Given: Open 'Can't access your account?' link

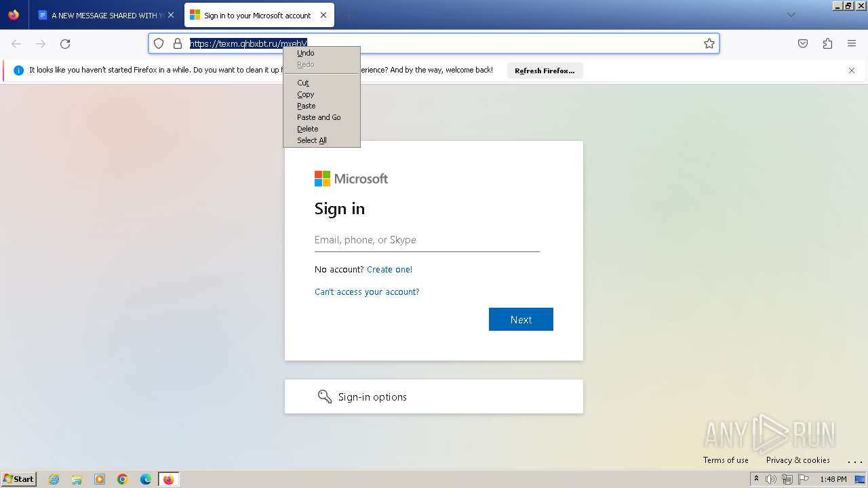Looking at the screenshot, I should 367,291.
